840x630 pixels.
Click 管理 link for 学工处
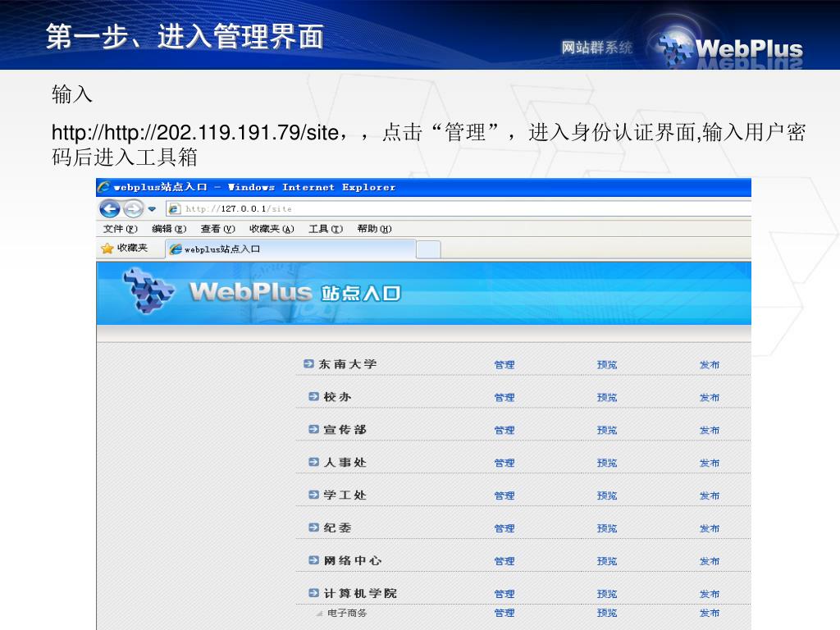(504, 495)
